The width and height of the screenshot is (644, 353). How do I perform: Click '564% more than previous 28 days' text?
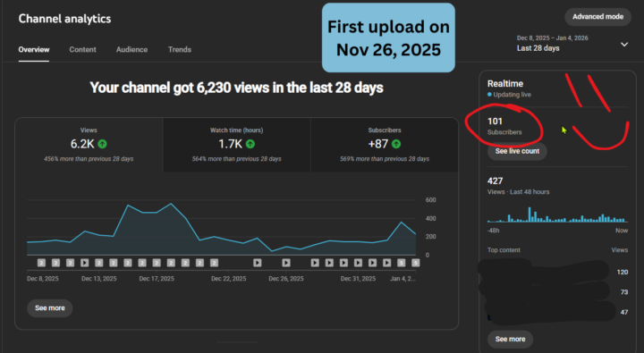[236, 159]
